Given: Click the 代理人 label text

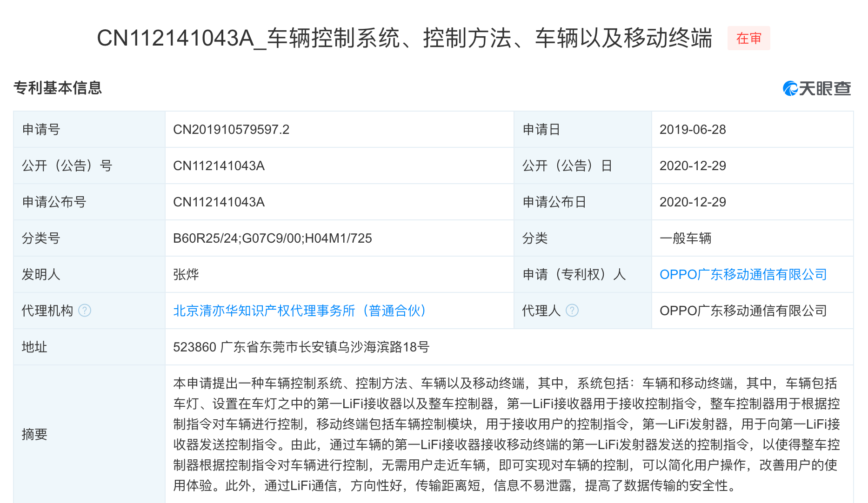Looking at the screenshot, I should click(x=541, y=311).
